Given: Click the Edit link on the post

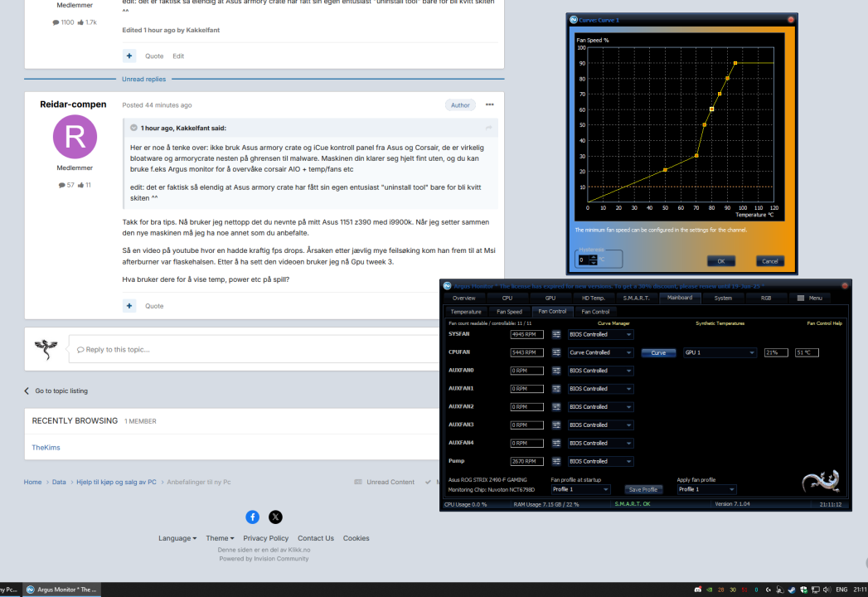Looking at the screenshot, I should coord(178,56).
